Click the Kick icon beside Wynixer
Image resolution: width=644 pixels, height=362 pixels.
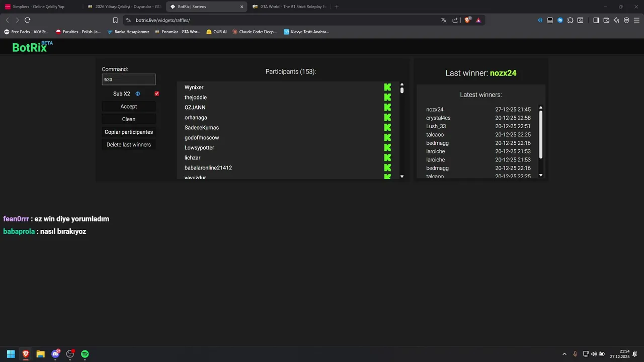point(387,87)
